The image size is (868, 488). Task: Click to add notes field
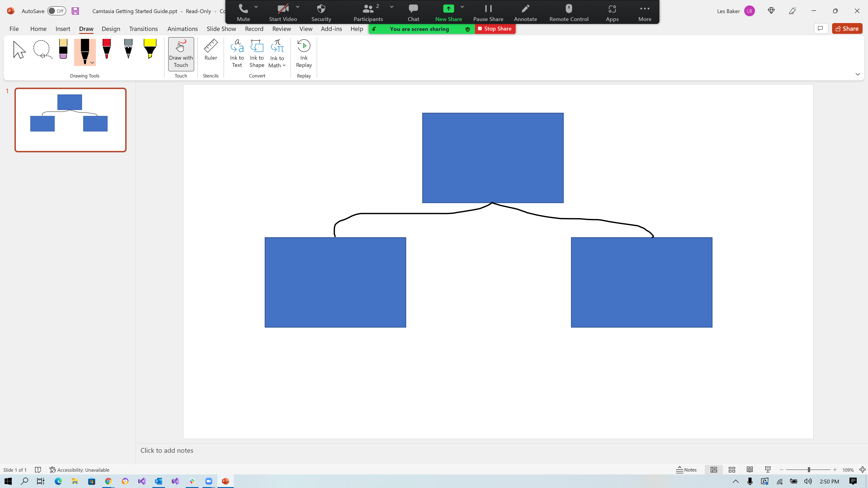(502, 450)
